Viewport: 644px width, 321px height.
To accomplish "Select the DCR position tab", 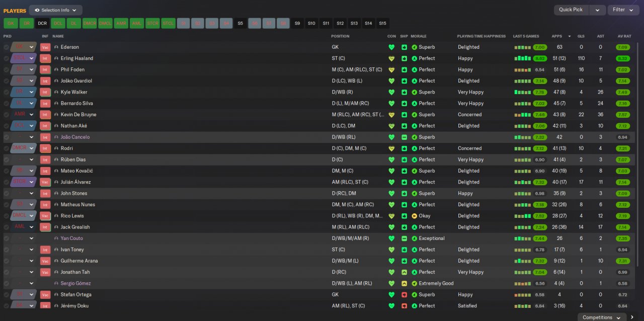I will tap(42, 23).
